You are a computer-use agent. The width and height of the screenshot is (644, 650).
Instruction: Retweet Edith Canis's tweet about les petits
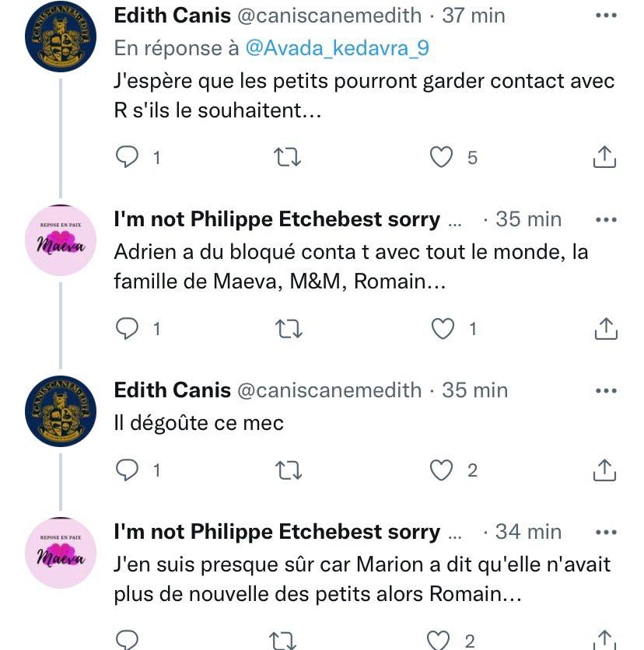point(289,158)
